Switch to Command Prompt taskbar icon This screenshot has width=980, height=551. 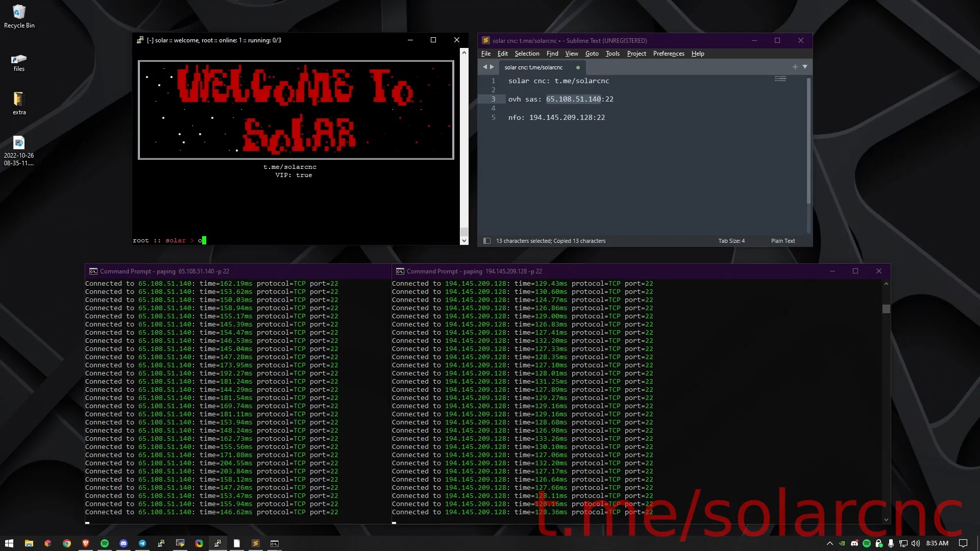(275, 543)
